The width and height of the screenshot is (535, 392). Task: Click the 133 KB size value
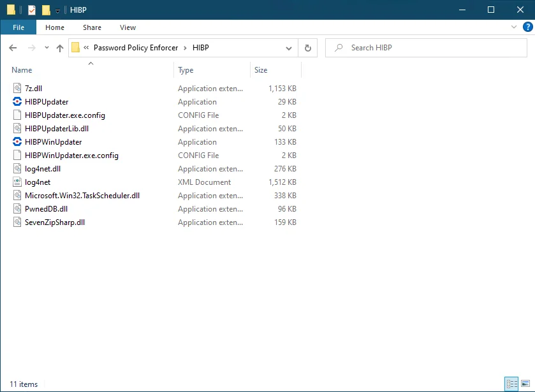(285, 142)
